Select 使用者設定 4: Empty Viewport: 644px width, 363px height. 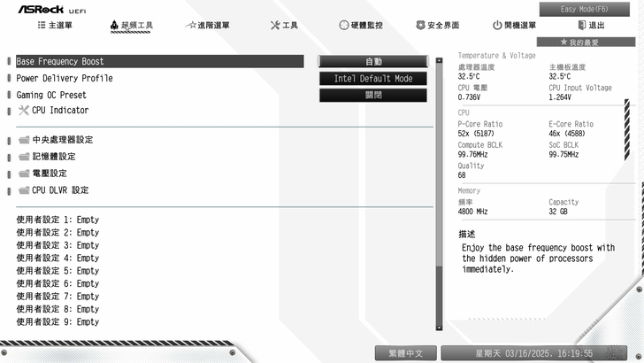pos(57,258)
